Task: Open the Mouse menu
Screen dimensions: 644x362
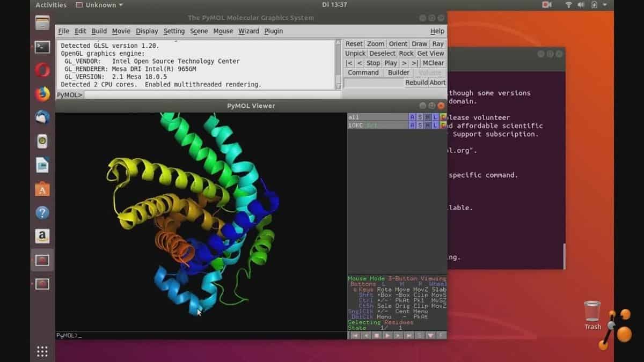Action: pyautogui.click(x=223, y=31)
